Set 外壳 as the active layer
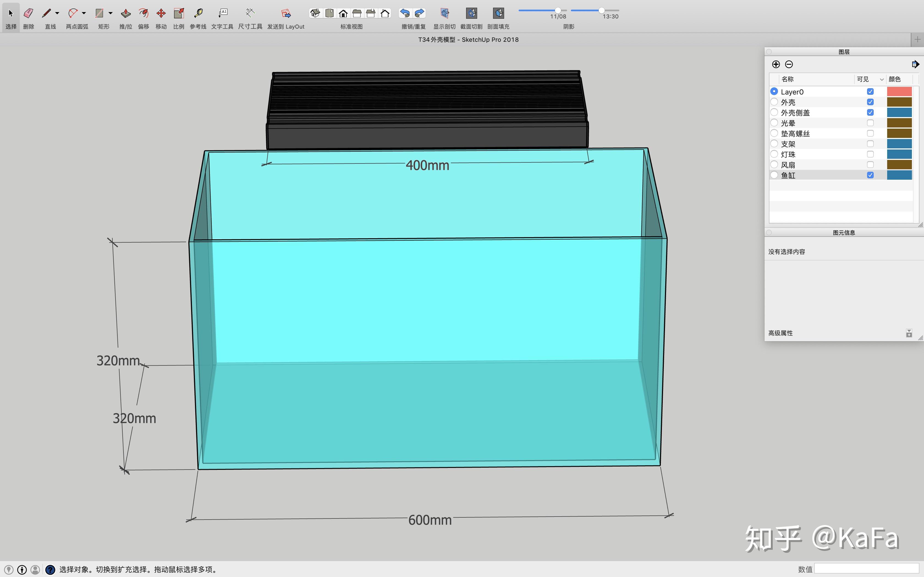The image size is (924, 577). click(x=774, y=102)
